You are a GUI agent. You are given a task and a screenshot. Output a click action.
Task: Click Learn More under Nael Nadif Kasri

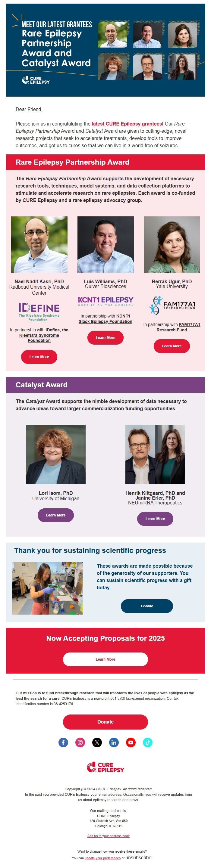click(x=39, y=357)
